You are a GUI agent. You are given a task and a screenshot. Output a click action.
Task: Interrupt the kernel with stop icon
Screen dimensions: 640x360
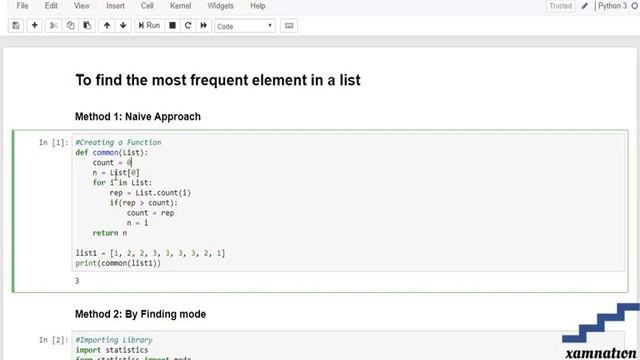click(x=172, y=26)
